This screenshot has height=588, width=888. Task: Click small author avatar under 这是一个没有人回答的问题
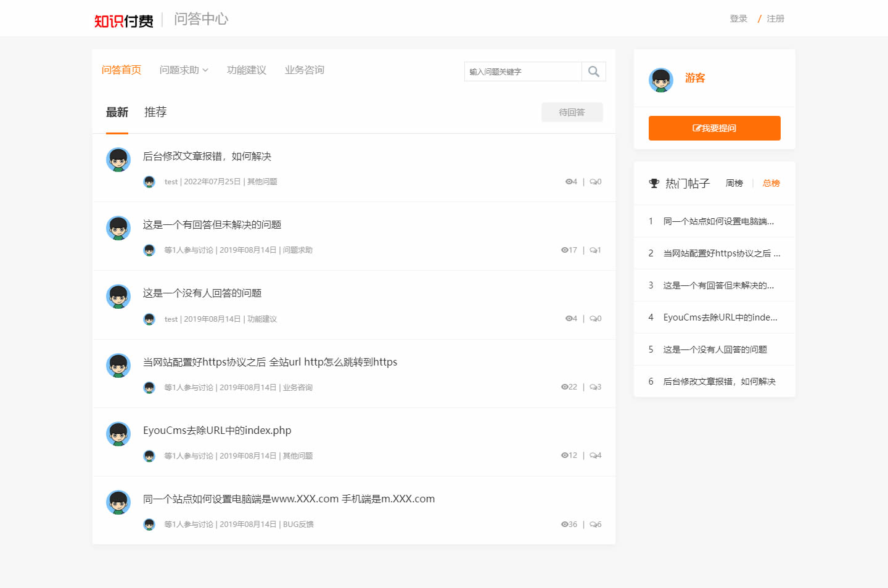click(149, 319)
